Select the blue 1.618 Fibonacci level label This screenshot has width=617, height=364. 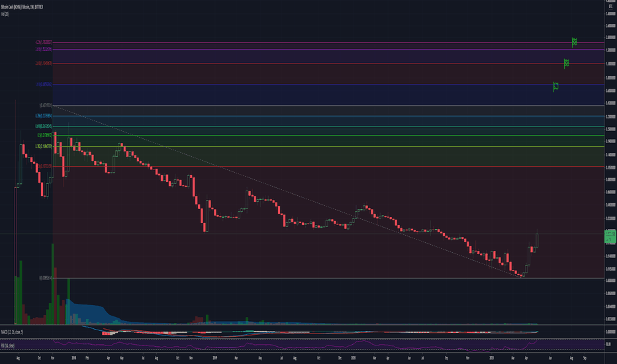coord(43,85)
